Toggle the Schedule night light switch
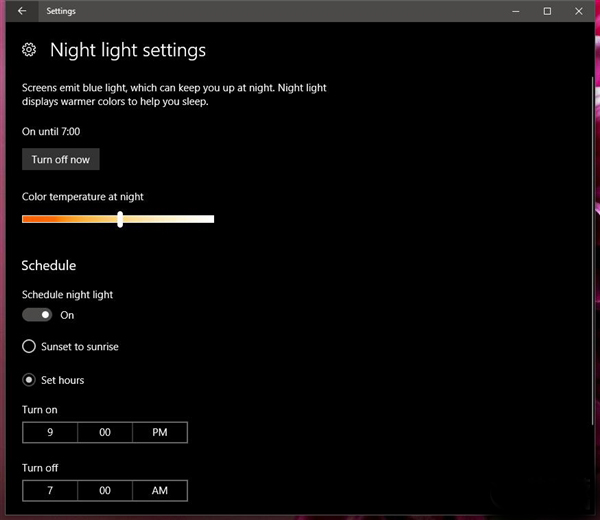Screen dimensions: 600x520 tap(37, 315)
